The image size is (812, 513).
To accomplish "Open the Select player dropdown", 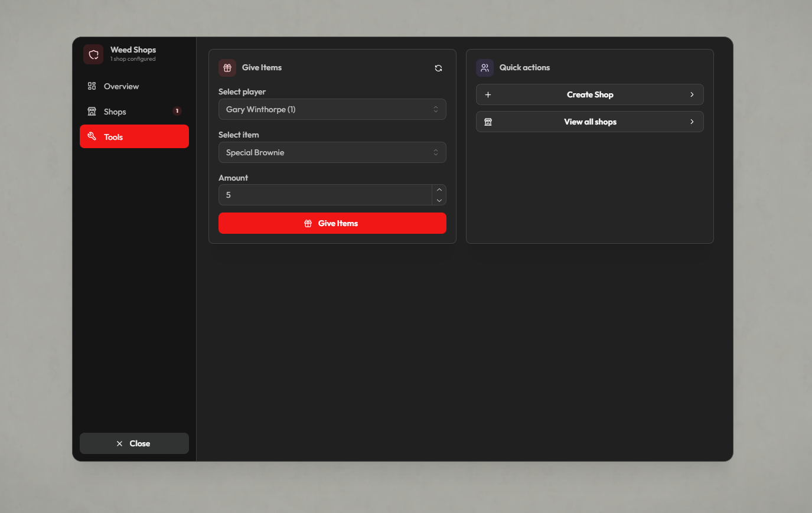I will pos(332,109).
